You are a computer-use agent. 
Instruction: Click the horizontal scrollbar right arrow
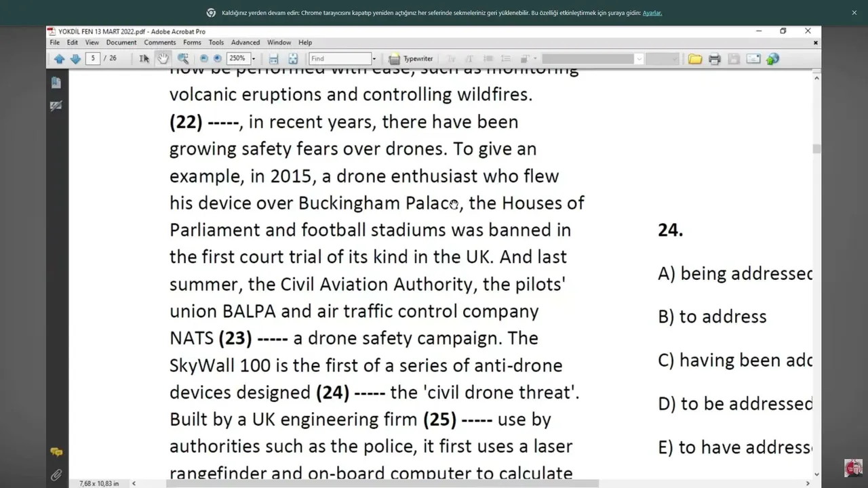click(x=807, y=483)
